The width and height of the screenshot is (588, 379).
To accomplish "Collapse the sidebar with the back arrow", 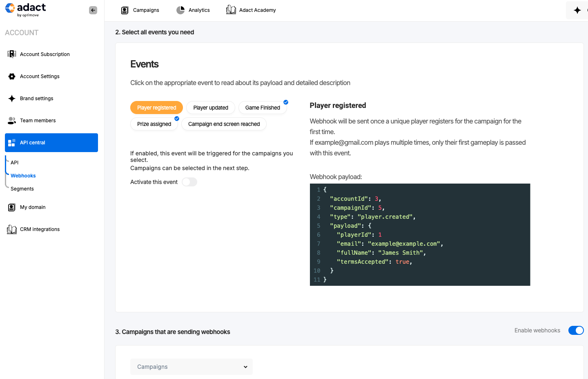I will point(93,10).
